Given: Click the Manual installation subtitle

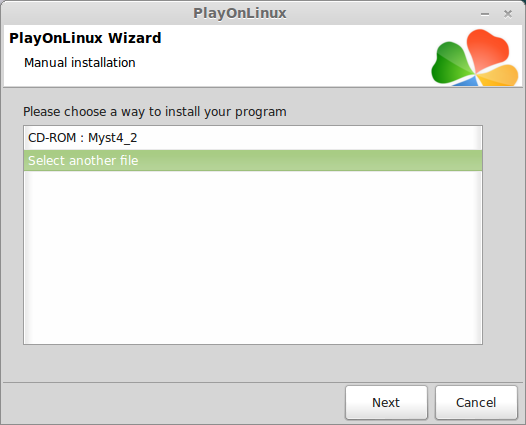Looking at the screenshot, I should [x=80, y=63].
